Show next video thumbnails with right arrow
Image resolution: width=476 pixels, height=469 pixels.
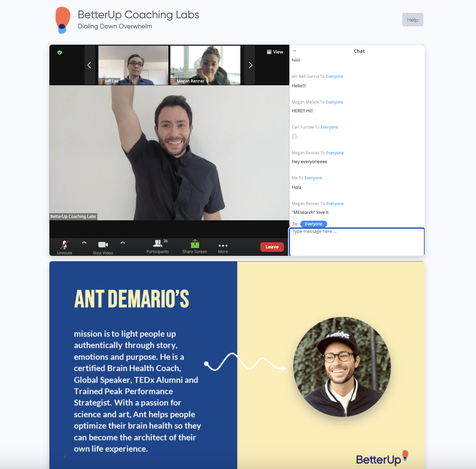tap(250, 65)
